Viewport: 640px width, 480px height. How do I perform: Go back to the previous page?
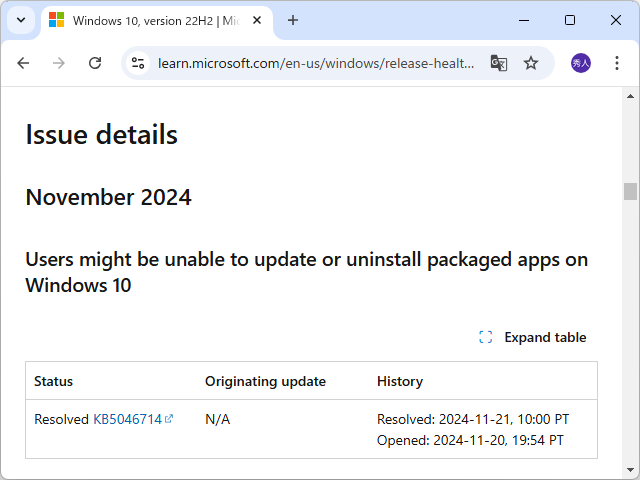(x=23, y=63)
